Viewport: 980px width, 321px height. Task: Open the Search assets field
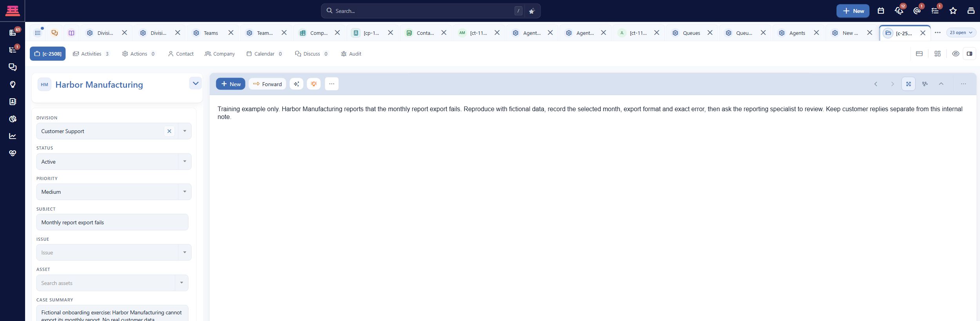point(112,283)
